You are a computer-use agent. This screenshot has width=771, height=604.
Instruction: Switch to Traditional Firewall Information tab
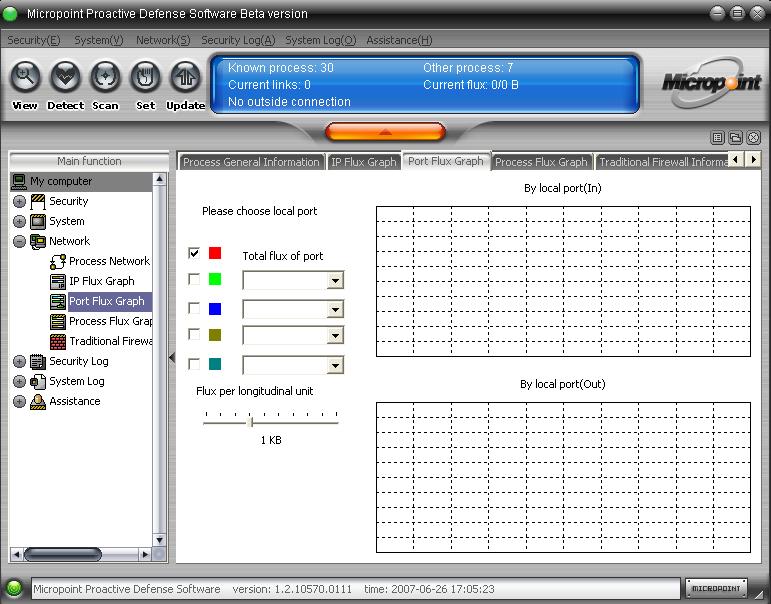pyautogui.click(x=662, y=162)
